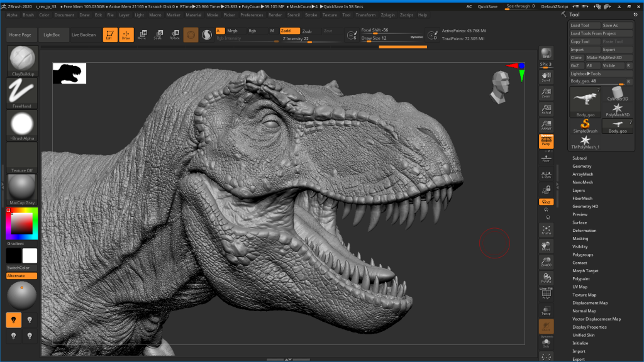This screenshot has height=362, width=644.
Task: Expand the Masking section
Action: point(580,238)
